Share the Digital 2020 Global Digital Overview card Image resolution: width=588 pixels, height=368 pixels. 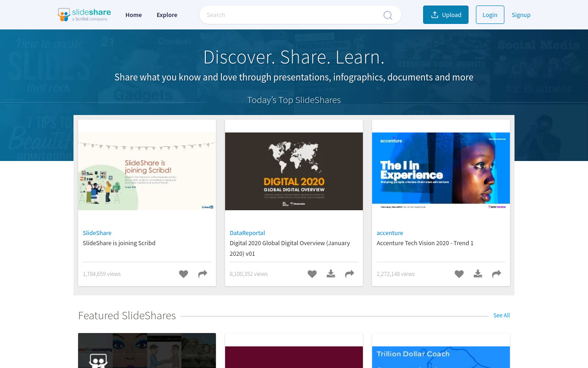click(350, 274)
